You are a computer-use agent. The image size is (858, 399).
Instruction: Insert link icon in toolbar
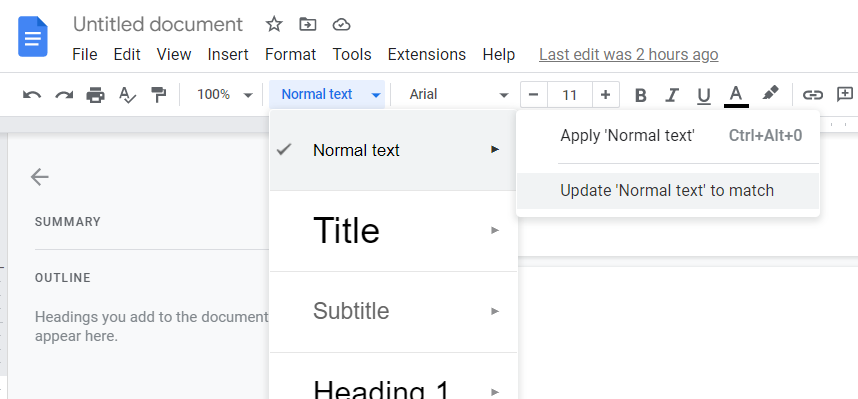pyautogui.click(x=813, y=95)
